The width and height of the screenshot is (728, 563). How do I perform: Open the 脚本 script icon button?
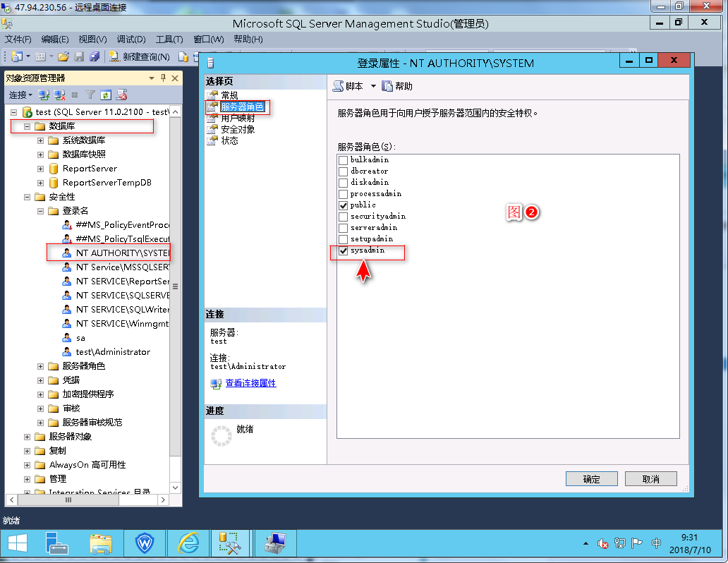[x=348, y=86]
